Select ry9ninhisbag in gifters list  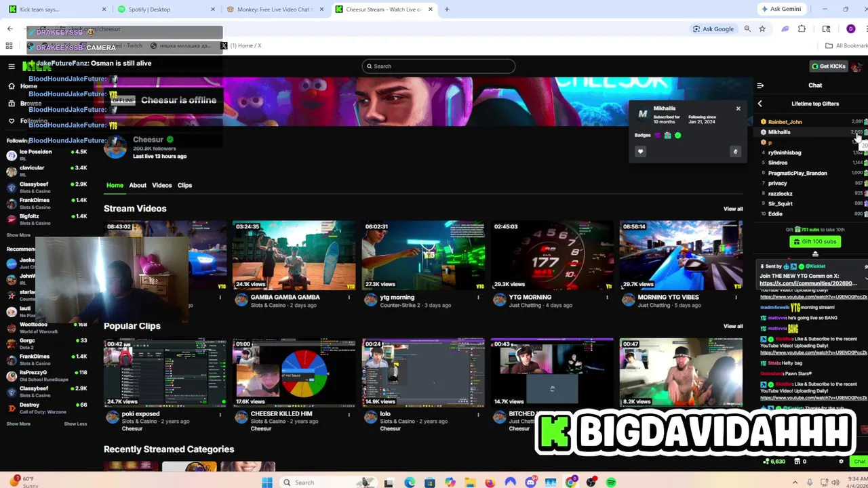(785, 152)
